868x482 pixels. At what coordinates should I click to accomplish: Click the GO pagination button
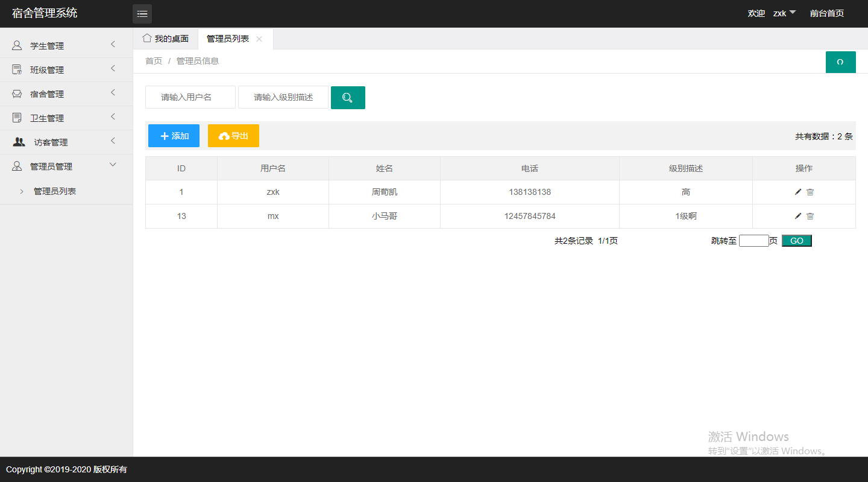coord(797,241)
